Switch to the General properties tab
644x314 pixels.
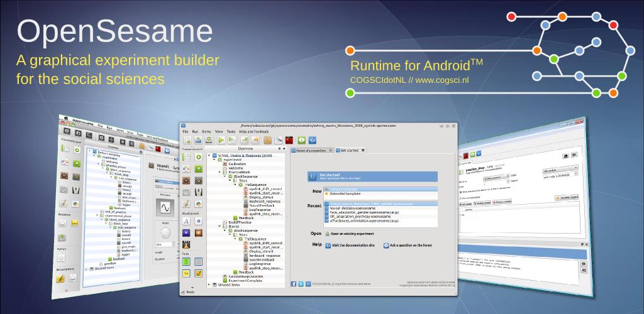coord(311,151)
